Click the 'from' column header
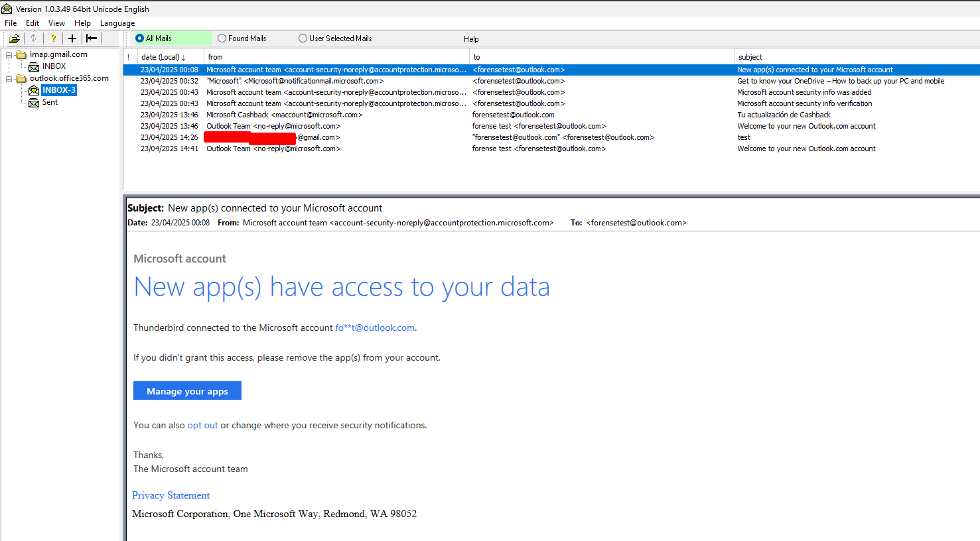 [336, 57]
